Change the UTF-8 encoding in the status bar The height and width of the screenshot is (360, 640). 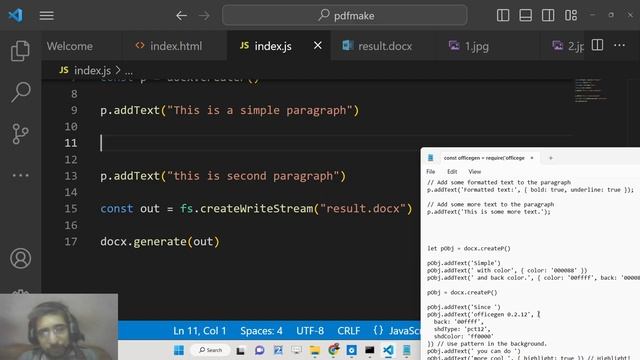(310, 331)
